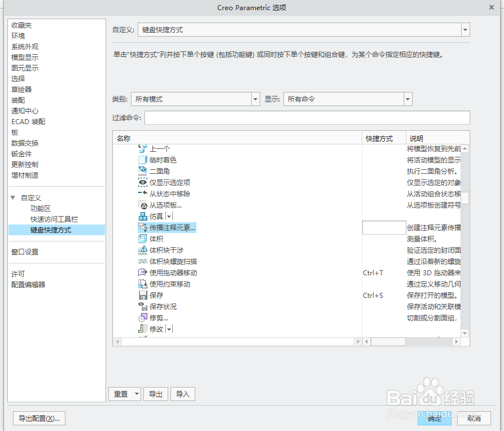This screenshot has height=431, width=504.
Task: Click the 保存 floppy disk icon
Action: pos(143,295)
